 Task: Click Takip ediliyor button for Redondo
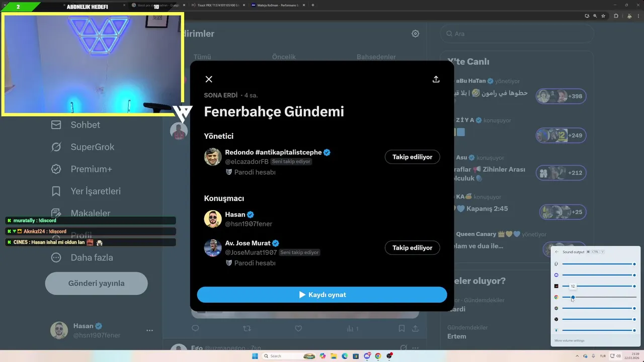[412, 157]
